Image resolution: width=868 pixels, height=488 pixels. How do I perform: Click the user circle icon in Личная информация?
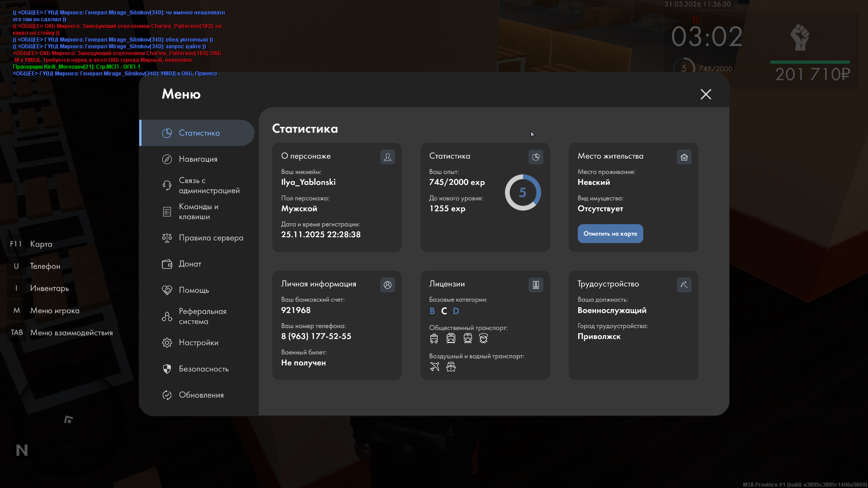pyautogui.click(x=387, y=285)
